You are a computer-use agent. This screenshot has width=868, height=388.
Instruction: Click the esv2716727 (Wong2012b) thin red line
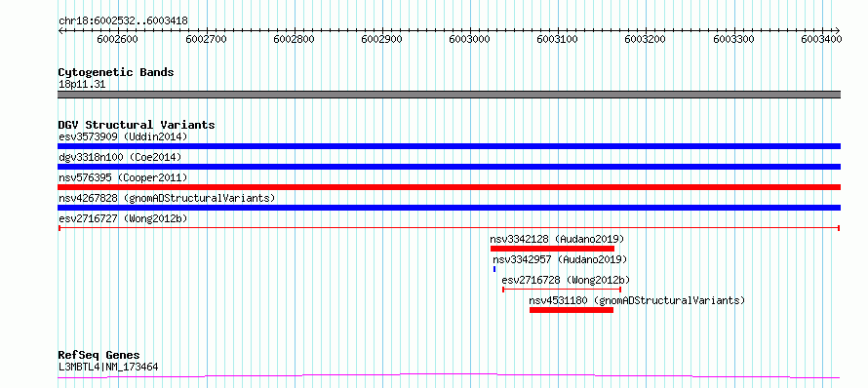pos(449,228)
